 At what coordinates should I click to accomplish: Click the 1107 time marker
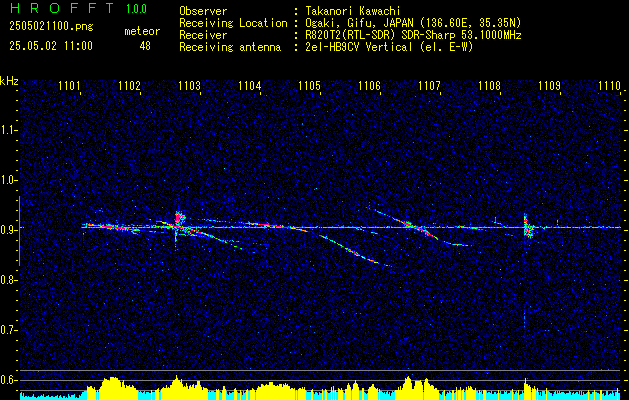429,86
